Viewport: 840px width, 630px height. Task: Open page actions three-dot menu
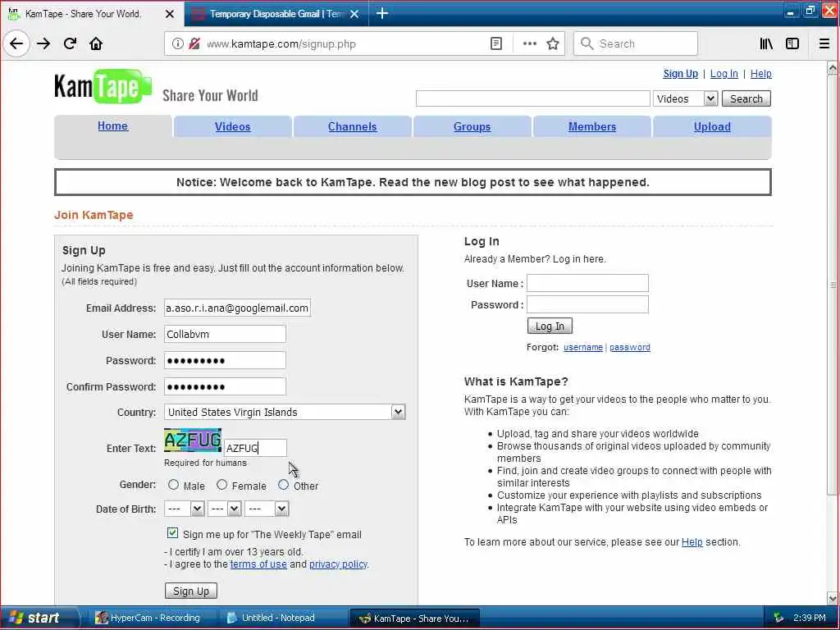tap(529, 43)
